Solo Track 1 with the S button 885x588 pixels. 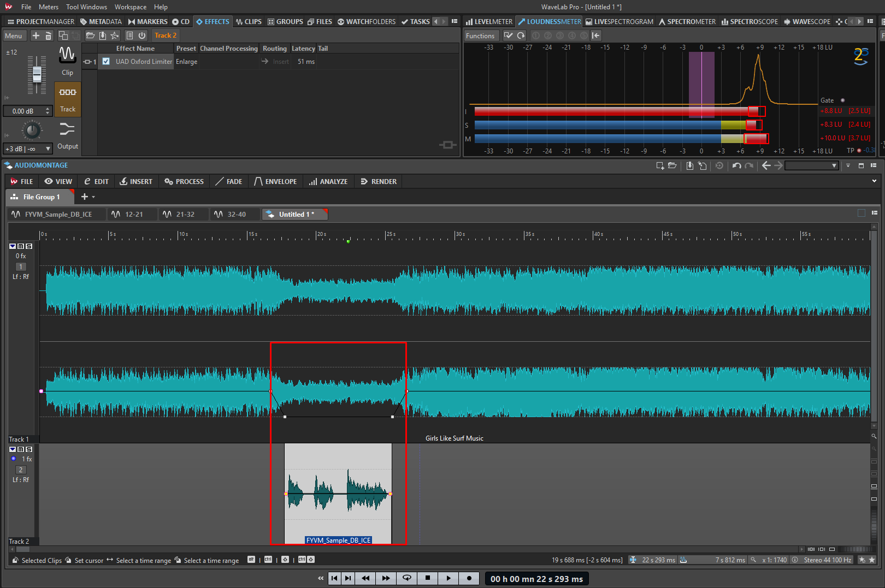pyautogui.click(x=29, y=246)
